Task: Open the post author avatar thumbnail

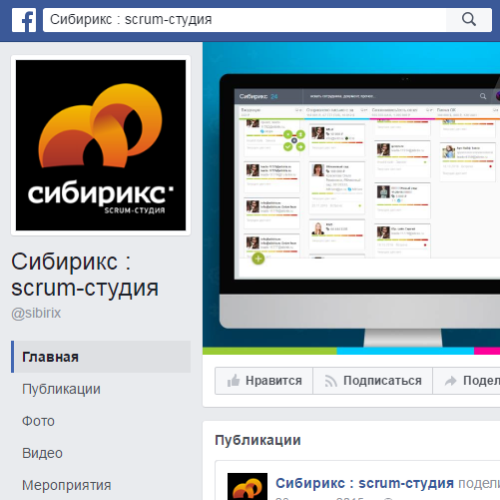Action: coord(247,486)
